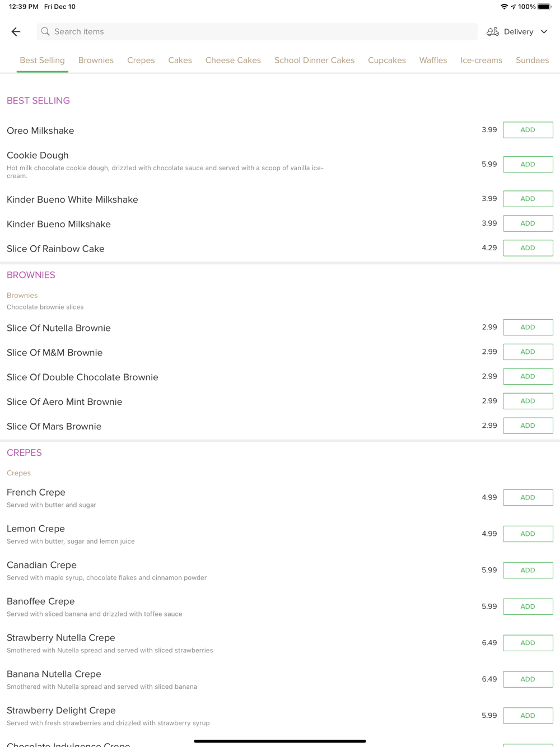Go to the Waffles tab
Viewport: 560px width, 747px height.
[433, 60]
